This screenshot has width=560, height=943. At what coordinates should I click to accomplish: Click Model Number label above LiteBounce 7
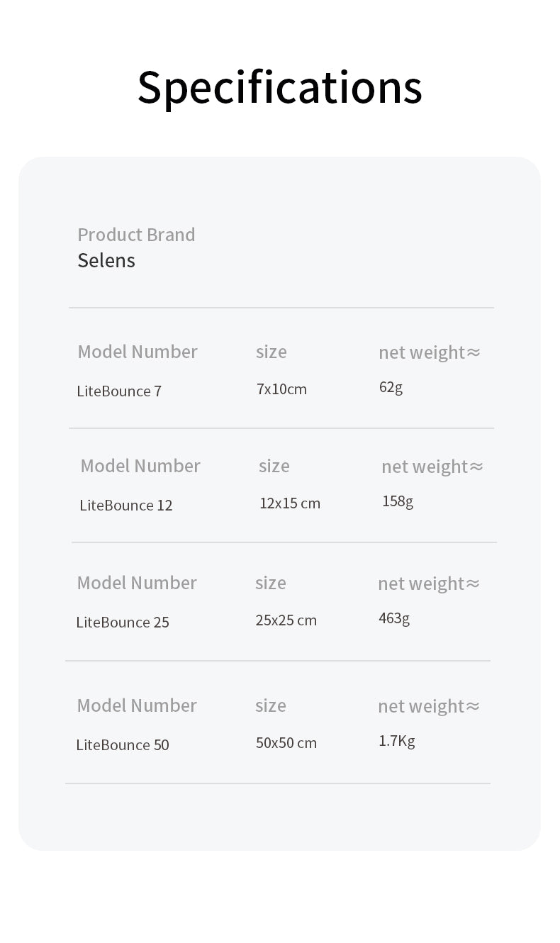[x=138, y=352]
